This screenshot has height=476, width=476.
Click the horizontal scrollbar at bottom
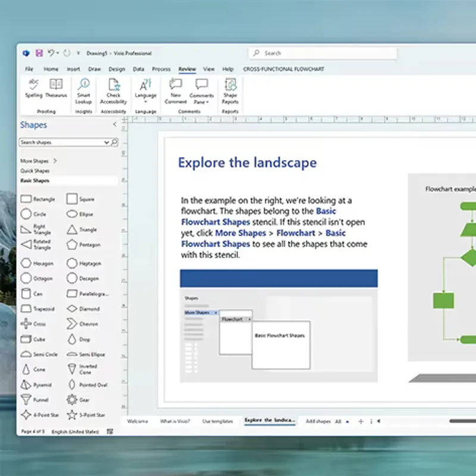pyautogui.click(x=462, y=421)
